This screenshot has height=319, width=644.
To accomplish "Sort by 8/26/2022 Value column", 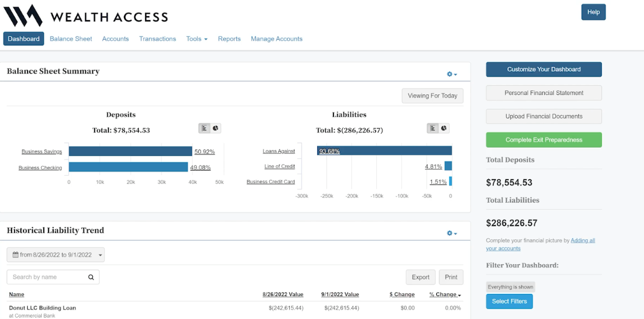I will (x=283, y=295).
